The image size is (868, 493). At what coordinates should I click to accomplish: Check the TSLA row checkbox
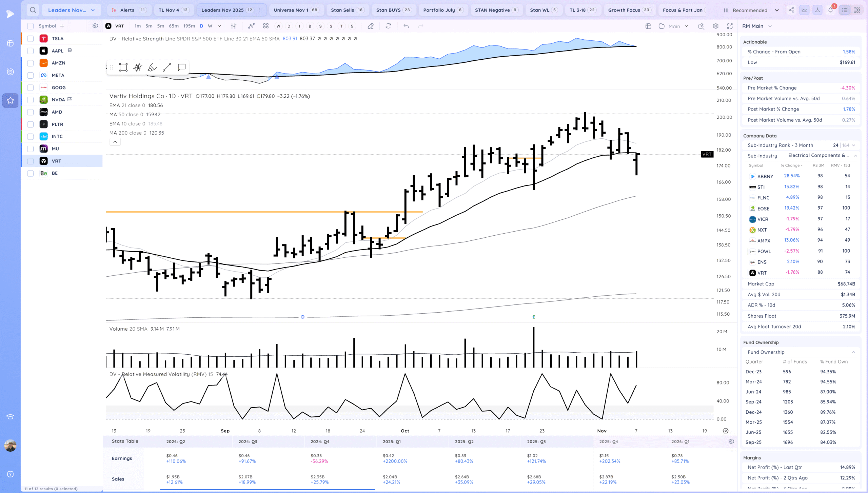point(31,39)
